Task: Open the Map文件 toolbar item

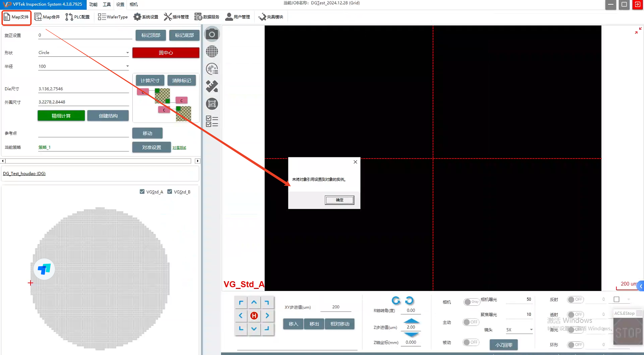Action: [x=17, y=17]
